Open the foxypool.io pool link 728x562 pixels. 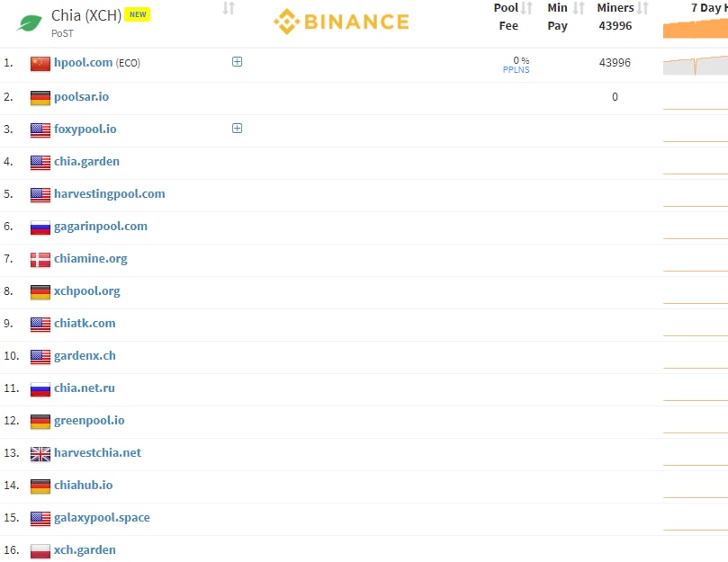pyautogui.click(x=85, y=129)
